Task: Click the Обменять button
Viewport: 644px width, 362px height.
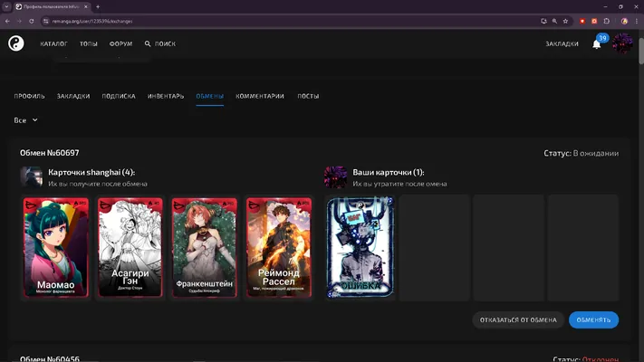Action: 593,319
